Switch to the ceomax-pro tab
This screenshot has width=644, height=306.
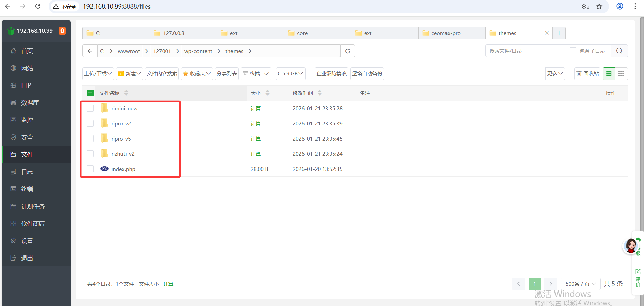tap(445, 33)
